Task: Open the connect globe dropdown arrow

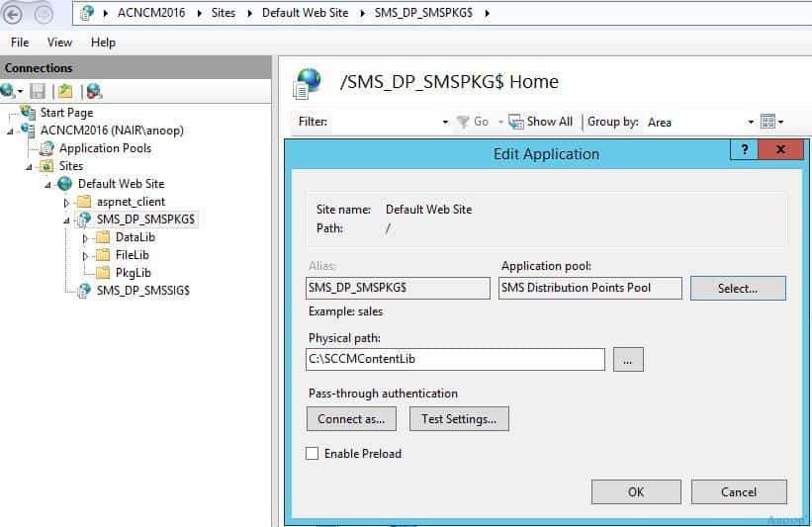Action: [20, 92]
